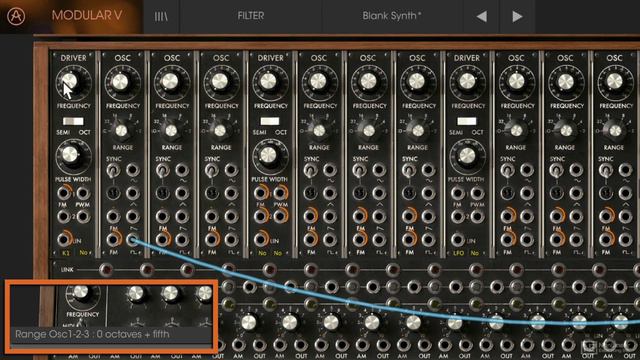Go to the next preset arrow

click(x=517, y=16)
